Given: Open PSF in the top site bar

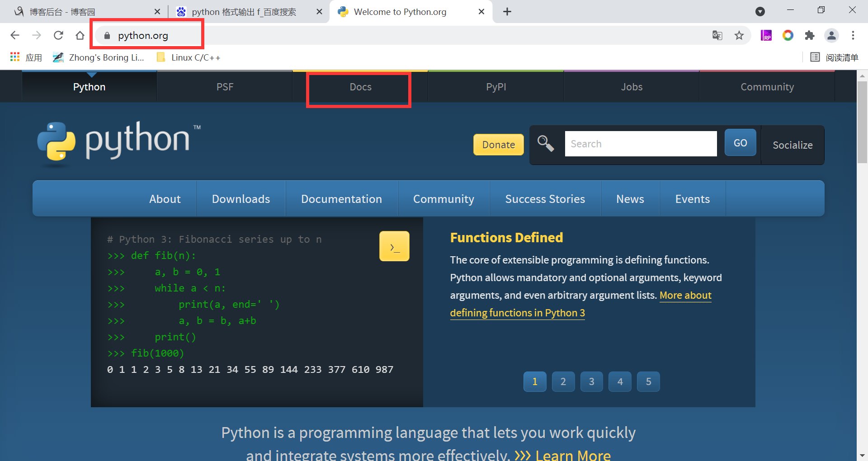Looking at the screenshot, I should (x=225, y=87).
